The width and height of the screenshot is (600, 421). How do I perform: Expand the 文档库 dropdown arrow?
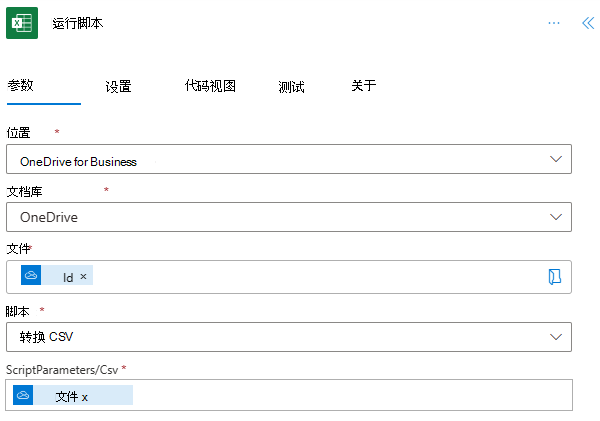click(556, 217)
